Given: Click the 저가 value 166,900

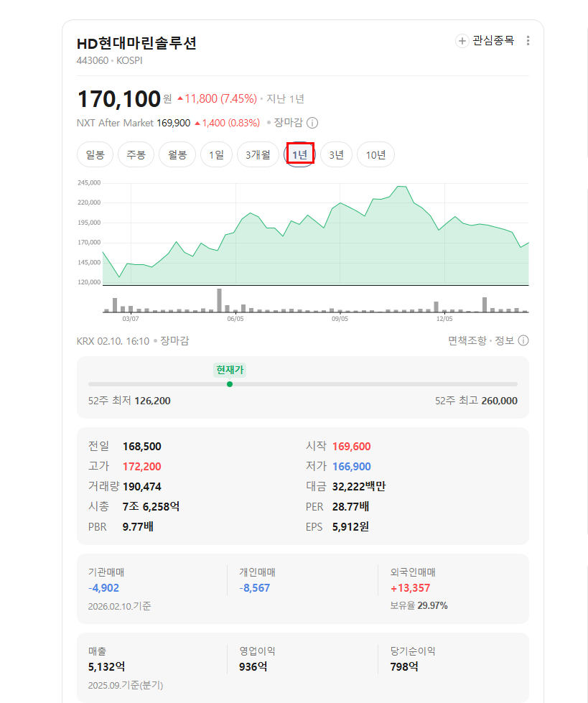Looking at the screenshot, I should pyautogui.click(x=351, y=467).
